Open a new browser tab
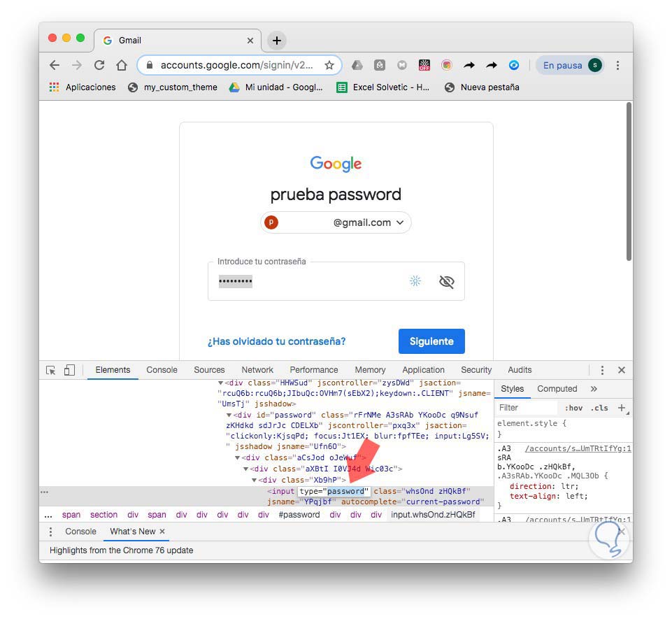The width and height of the screenshot is (672, 619). pyautogui.click(x=277, y=41)
